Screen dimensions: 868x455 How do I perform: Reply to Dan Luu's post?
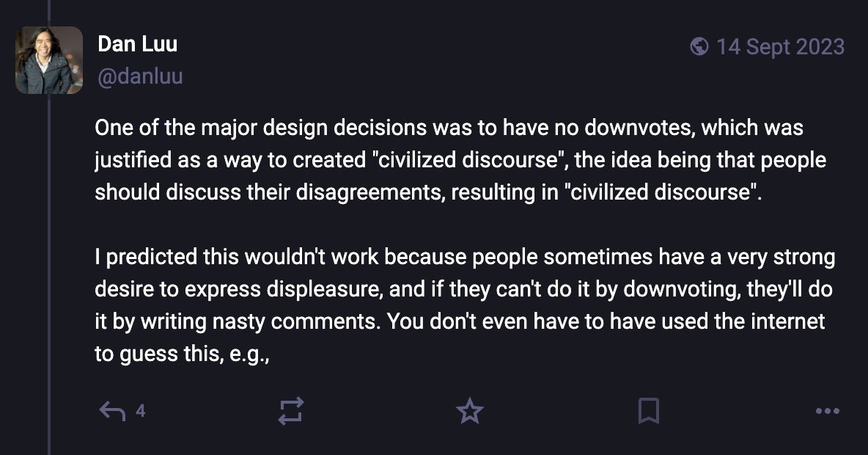(x=112, y=412)
